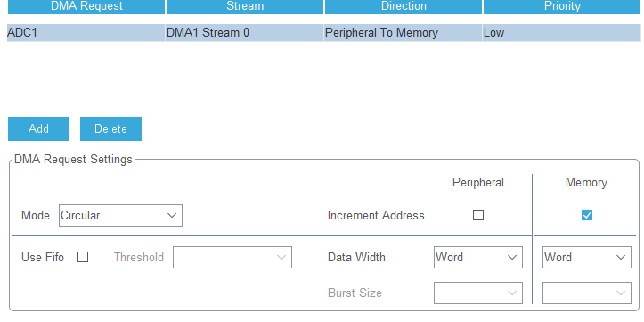Click the Priority column header

coord(562,6)
